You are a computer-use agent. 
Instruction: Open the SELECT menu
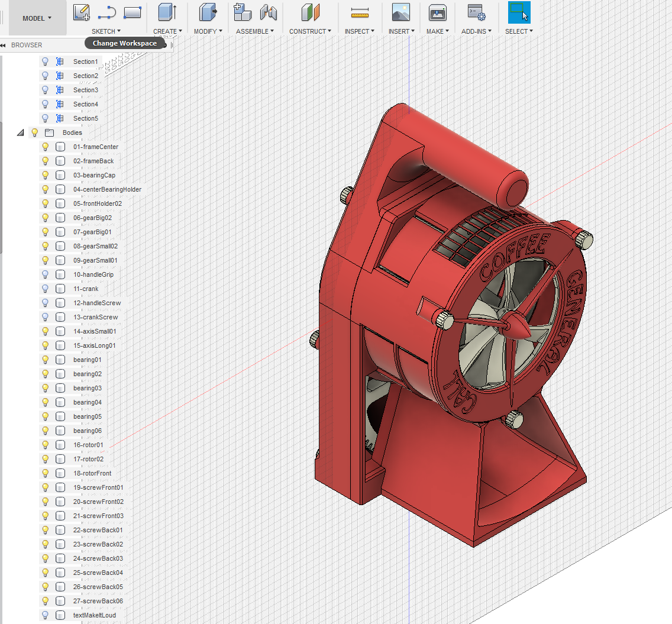(519, 31)
